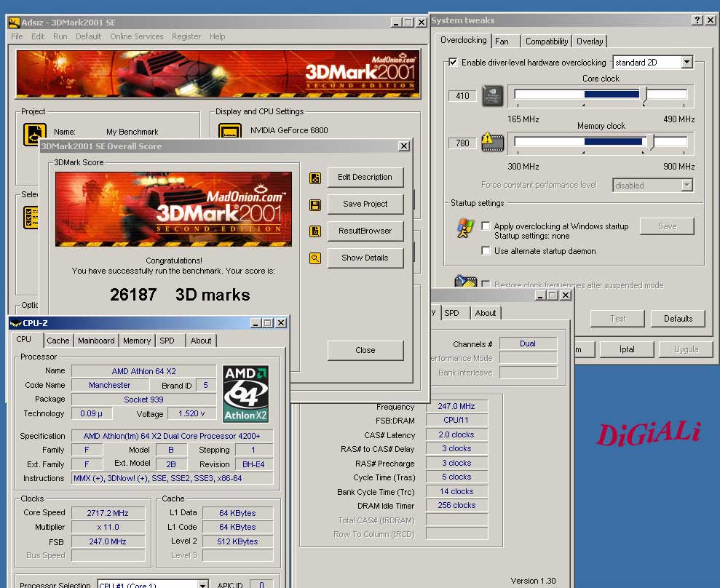Click the Show Details magnifier icon
The width and height of the screenshot is (720, 588).
coord(315,258)
